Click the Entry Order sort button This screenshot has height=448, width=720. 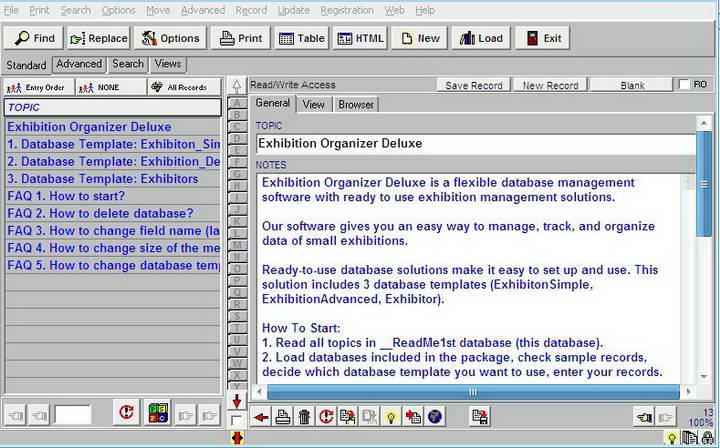coord(39,87)
